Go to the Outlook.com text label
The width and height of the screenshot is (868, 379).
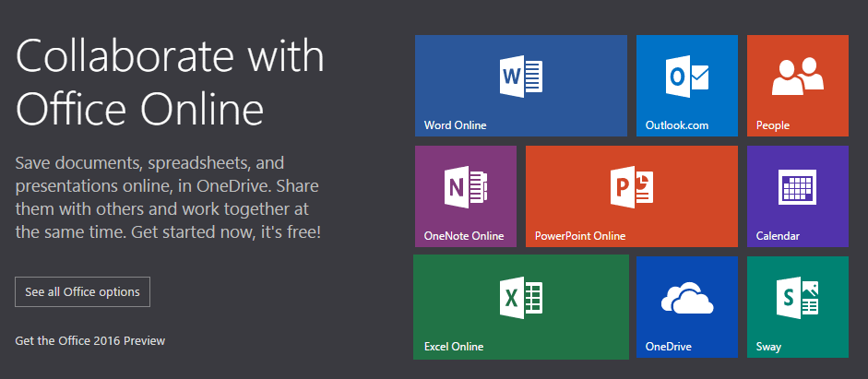tap(676, 125)
